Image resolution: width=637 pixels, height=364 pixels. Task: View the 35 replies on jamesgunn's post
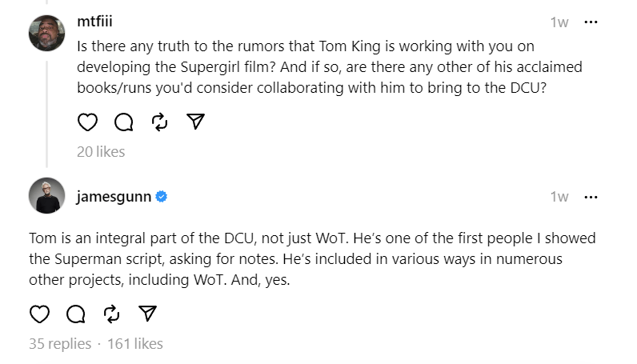click(x=60, y=344)
